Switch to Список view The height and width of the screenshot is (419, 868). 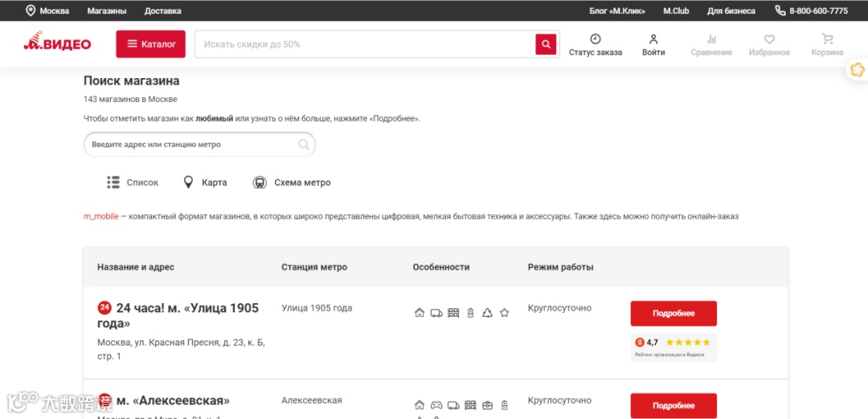click(142, 183)
